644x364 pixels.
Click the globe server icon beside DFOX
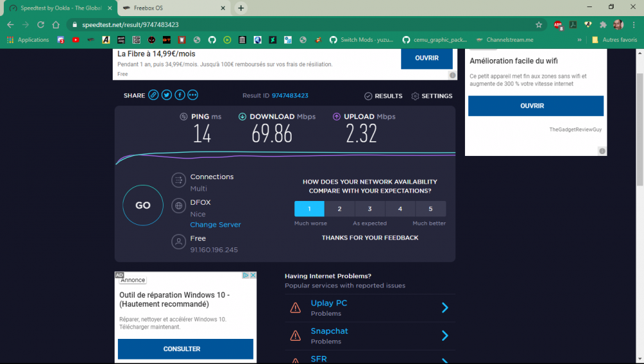pyautogui.click(x=178, y=206)
